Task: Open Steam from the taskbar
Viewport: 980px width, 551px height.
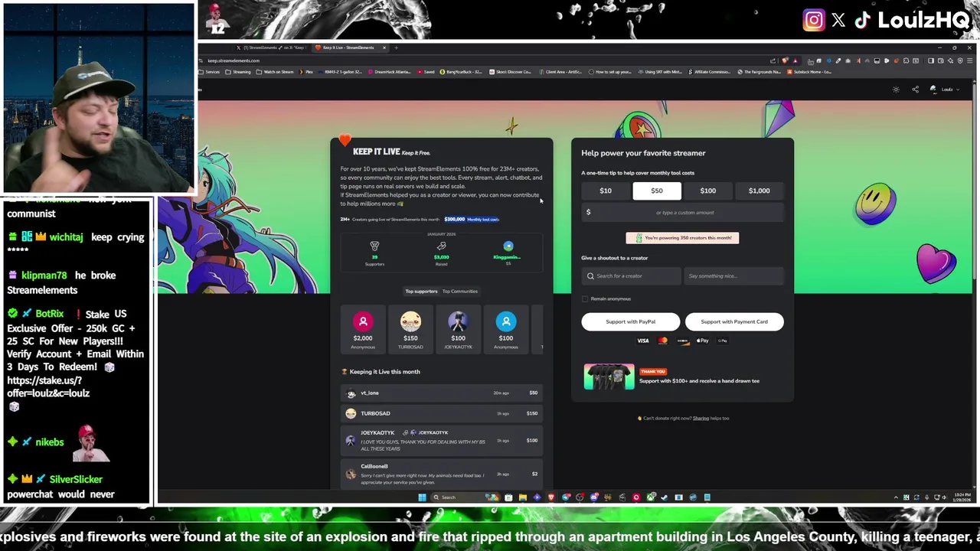Action: click(x=664, y=497)
